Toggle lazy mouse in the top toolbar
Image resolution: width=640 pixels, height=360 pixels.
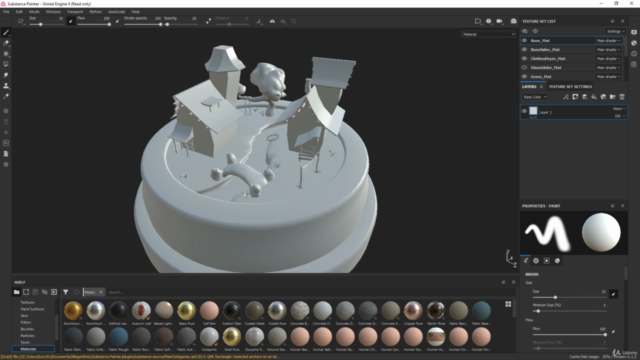coord(209,21)
